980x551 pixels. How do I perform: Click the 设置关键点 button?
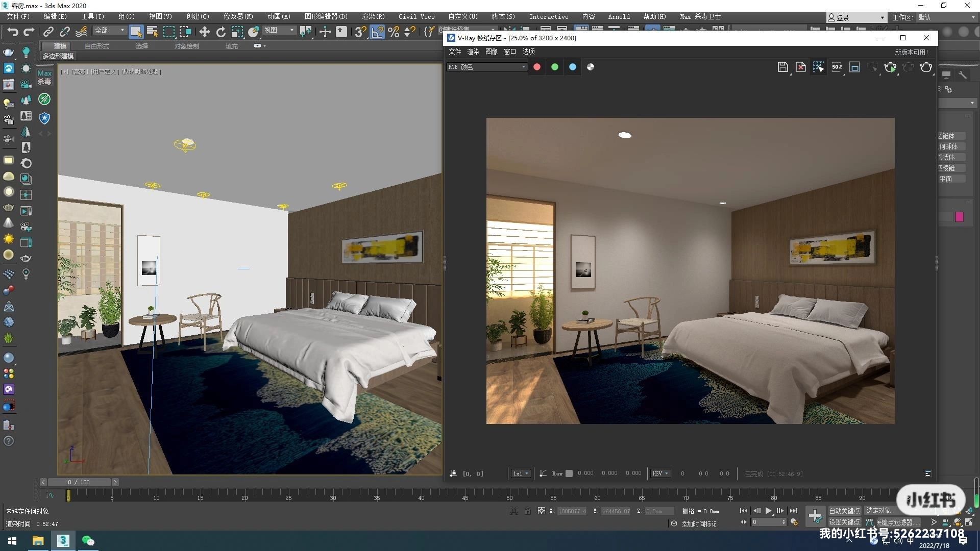pos(844,522)
